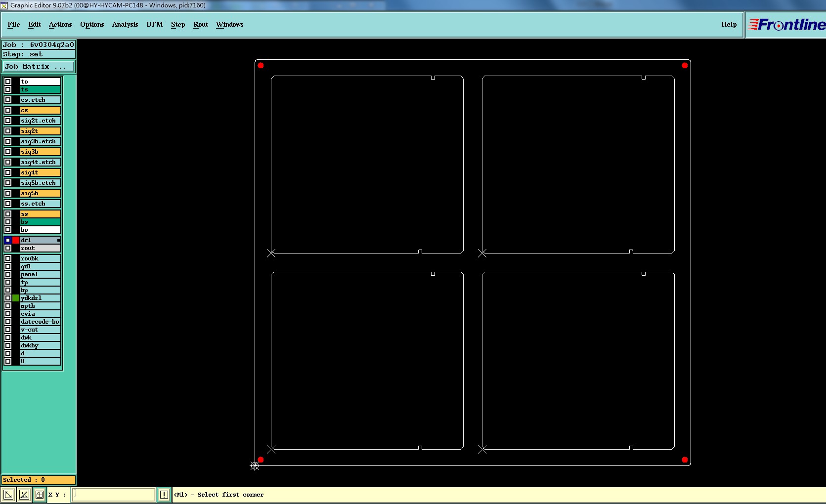Select the npth layer name
The image size is (826, 504).
[x=41, y=306]
